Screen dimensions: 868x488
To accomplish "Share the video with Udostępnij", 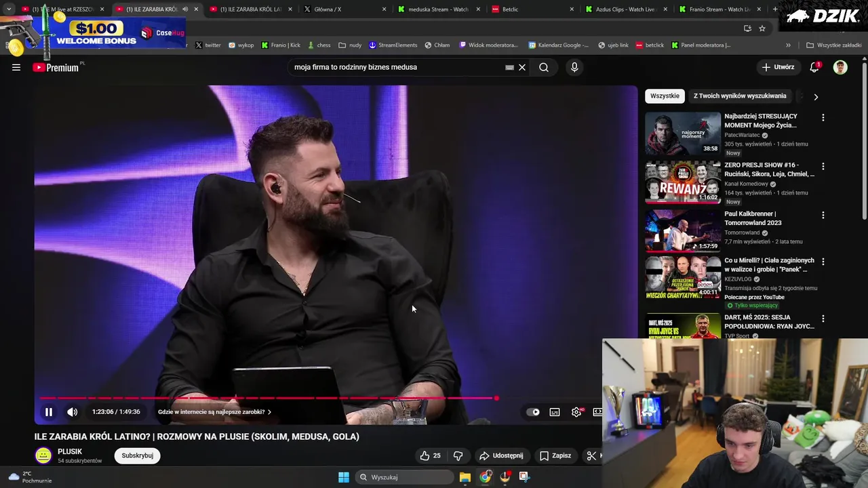I will (x=501, y=455).
